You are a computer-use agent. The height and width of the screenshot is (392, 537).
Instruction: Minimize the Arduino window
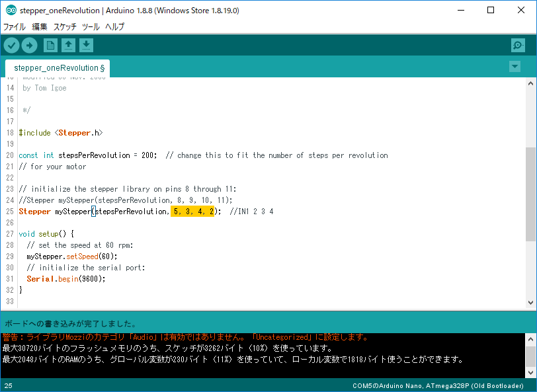461,11
